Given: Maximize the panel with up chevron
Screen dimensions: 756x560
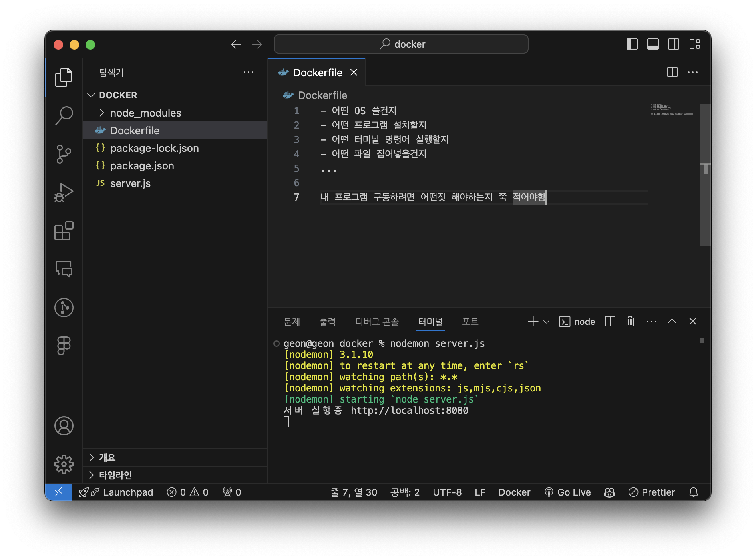Looking at the screenshot, I should click(x=672, y=321).
